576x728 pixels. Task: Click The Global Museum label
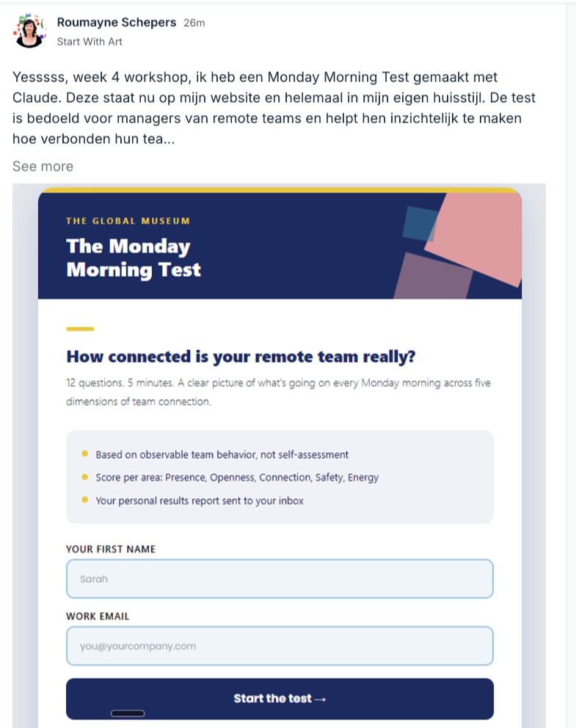[x=128, y=221]
